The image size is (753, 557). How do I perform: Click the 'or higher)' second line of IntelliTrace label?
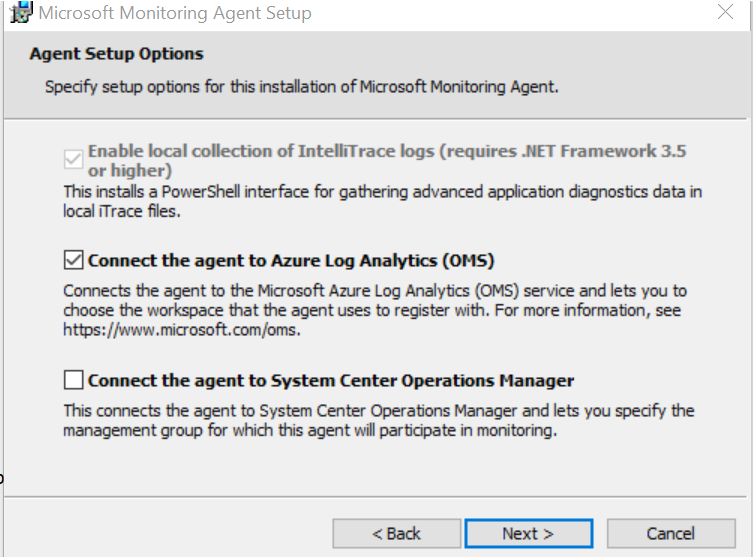pos(131,170)
